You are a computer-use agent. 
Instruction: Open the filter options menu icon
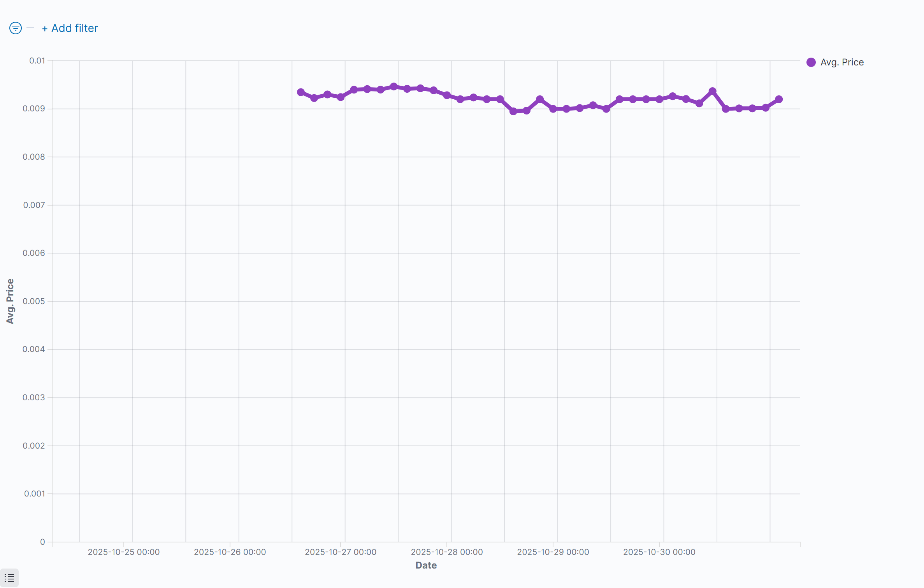16,28
